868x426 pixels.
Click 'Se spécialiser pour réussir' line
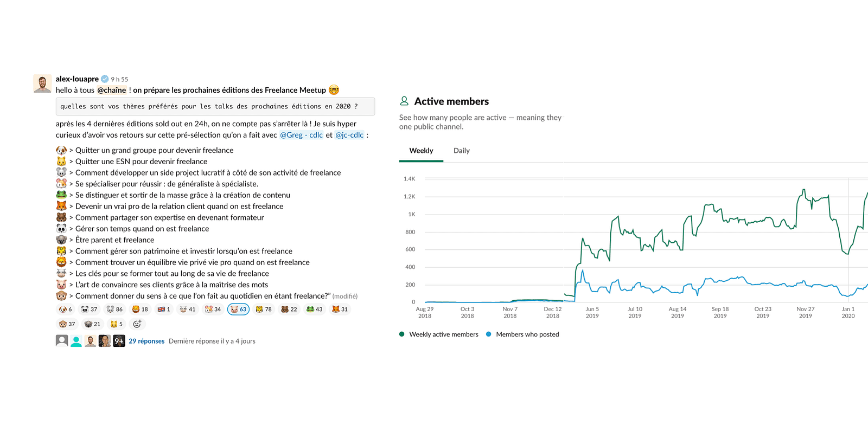pos(167,184)
